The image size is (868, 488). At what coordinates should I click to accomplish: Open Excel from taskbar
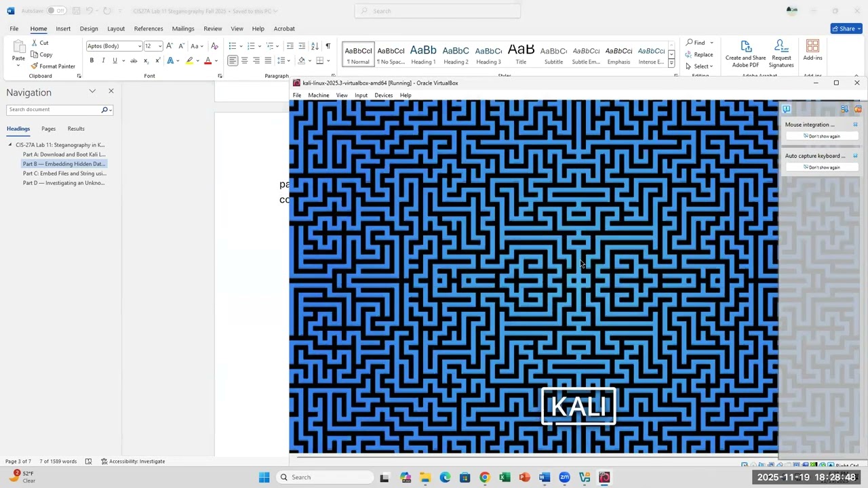(x=505, y=477)
